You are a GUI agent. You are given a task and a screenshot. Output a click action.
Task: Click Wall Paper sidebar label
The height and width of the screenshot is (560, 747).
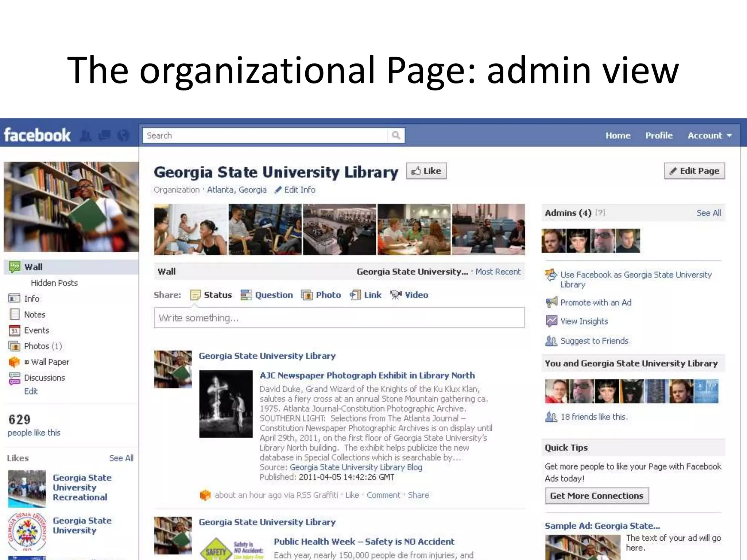(50, 362)
